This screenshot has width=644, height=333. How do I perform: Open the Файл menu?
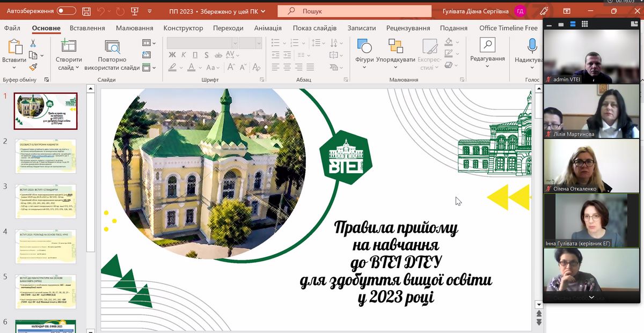(x=12, y=28)
